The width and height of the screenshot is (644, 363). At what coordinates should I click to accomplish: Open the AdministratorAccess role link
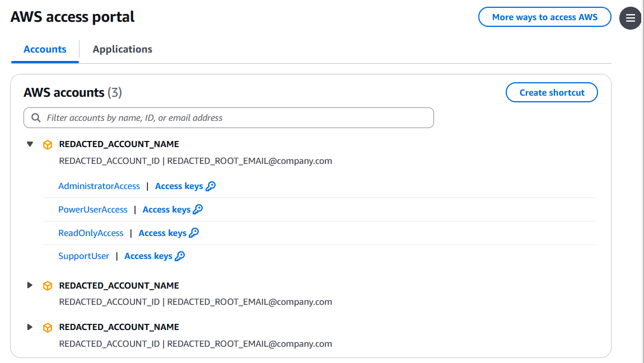[99, 186]
